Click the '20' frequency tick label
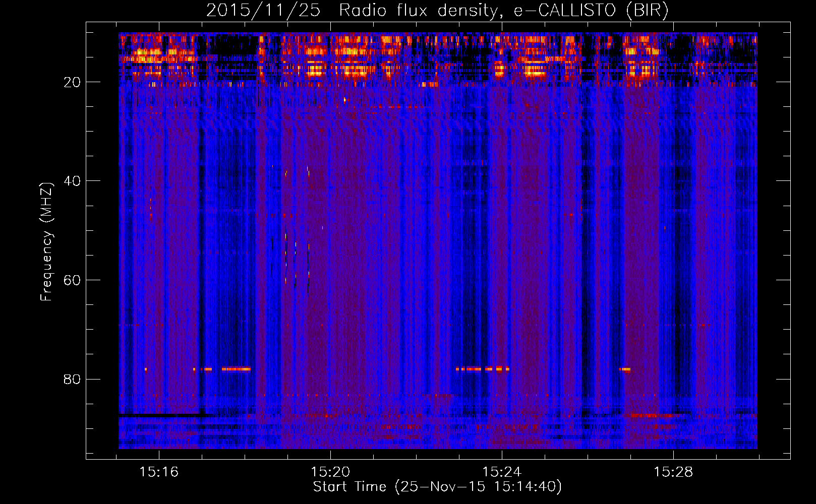This screenshot has width=816, height=504. (73, 82)
